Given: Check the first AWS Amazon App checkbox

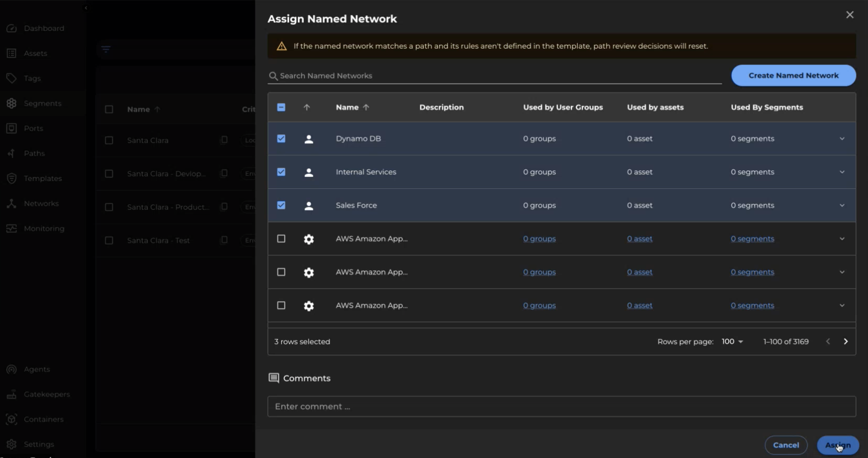Looking at the screenshot, I should coord(281,239).
